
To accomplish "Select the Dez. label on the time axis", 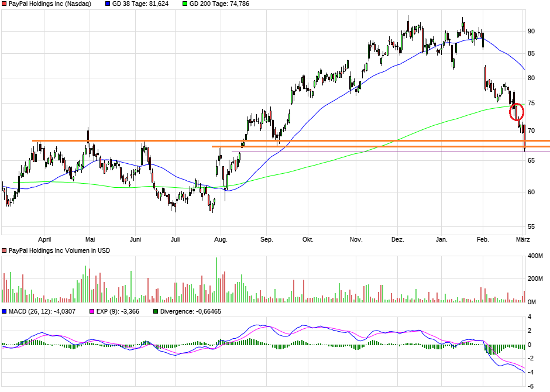I will 397,239.
